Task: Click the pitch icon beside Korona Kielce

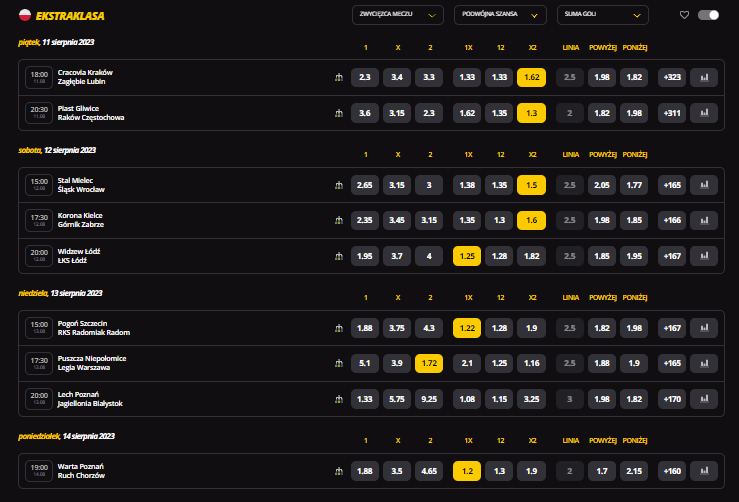Action: point(339,220)
